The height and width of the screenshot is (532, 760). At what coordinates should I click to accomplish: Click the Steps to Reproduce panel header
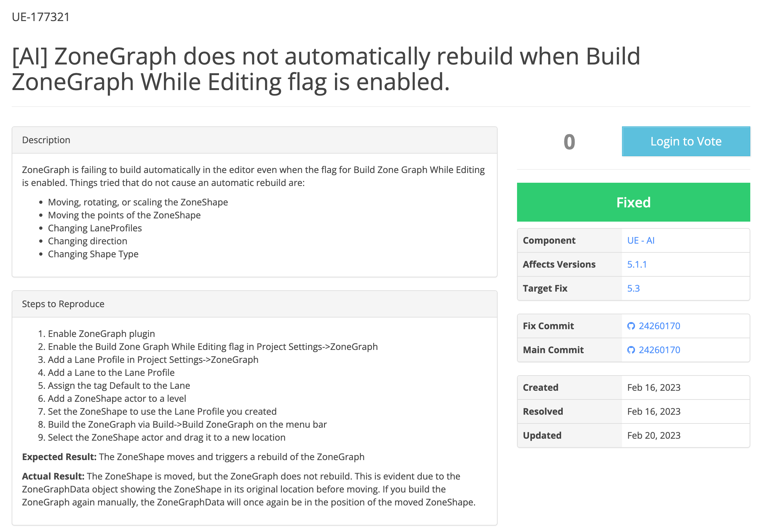254,304
